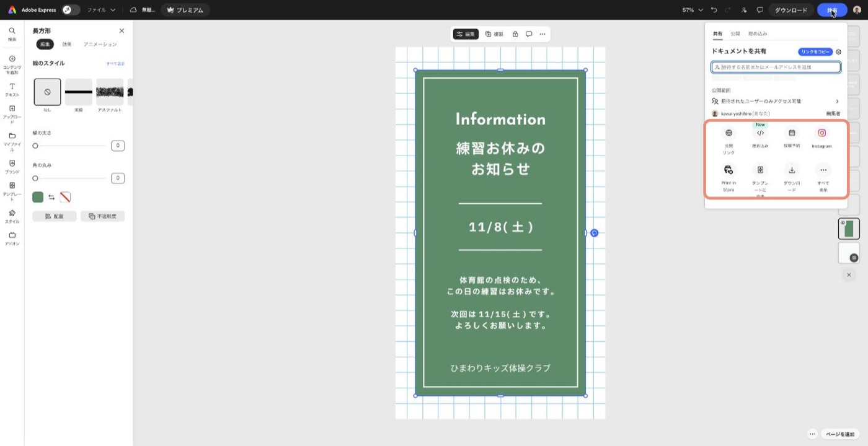Screen dimensions: 868x446
Task: Open more options in floating toolbar
Action: [x=542, y=34]
